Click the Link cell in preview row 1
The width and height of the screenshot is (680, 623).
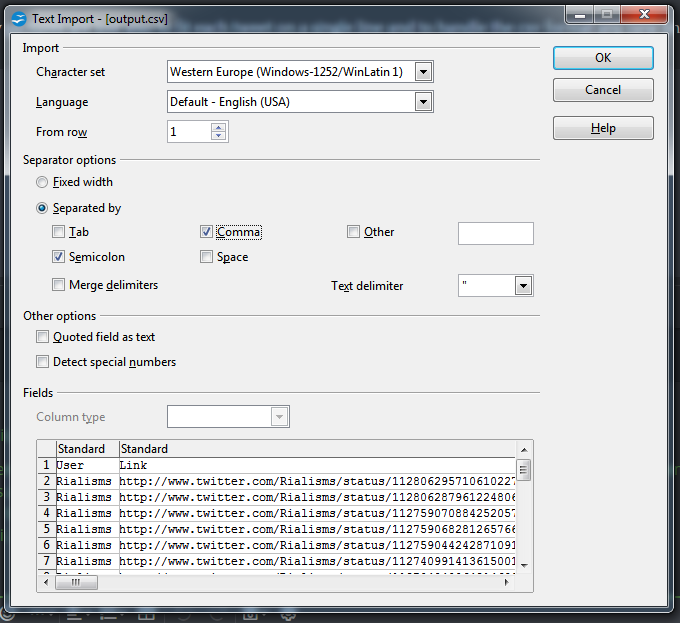point(317,466)
